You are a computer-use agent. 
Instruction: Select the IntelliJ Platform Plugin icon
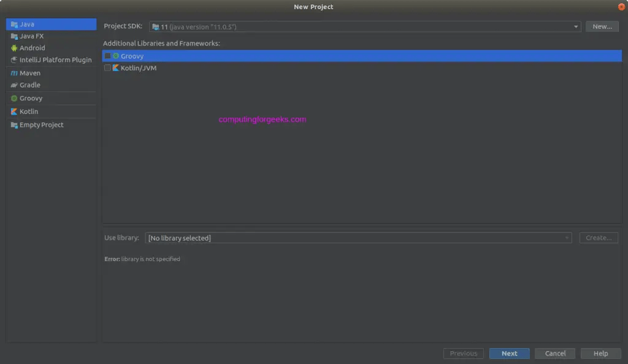tap(14, 60)
